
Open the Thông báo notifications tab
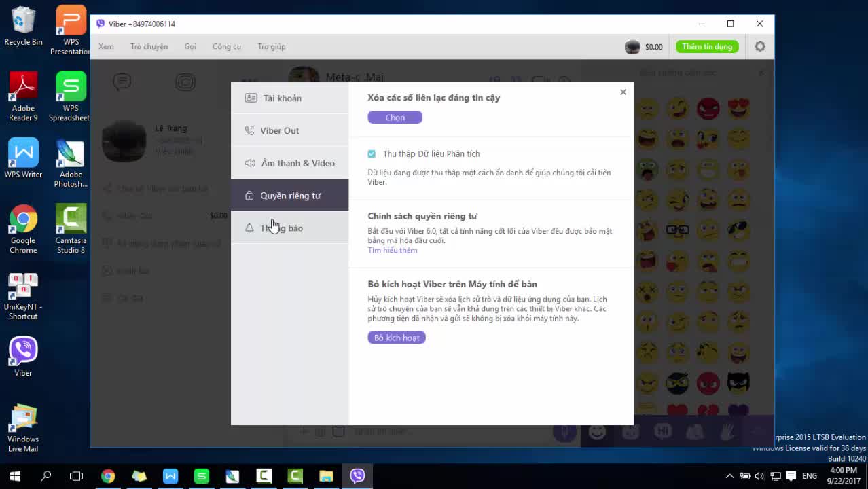(289, 228)
